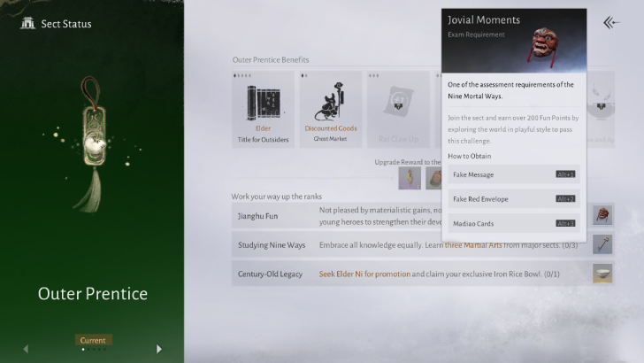Click the Sect Status pavilion icon
This screenshot has width=644, height=363.
(27, 23)
